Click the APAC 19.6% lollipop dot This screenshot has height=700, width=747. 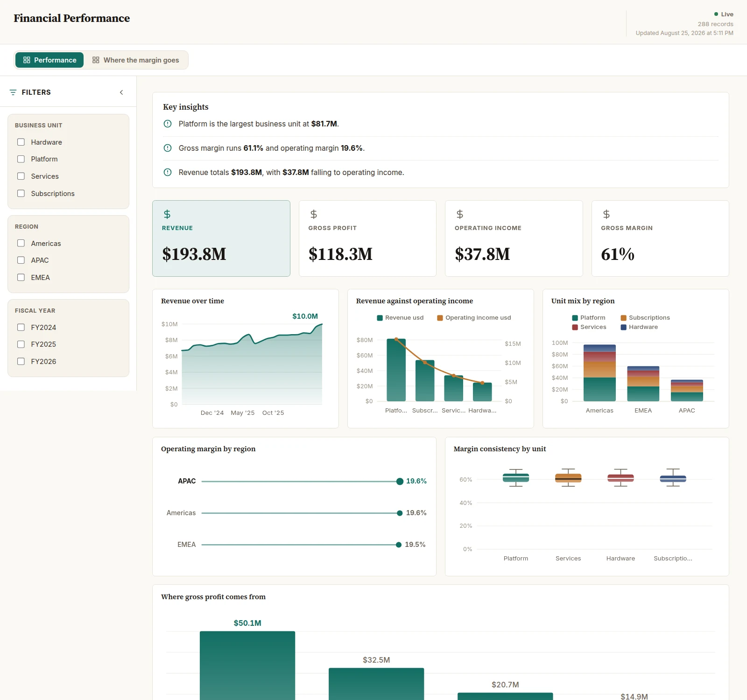pyautogui.click(x=400, y=482)
